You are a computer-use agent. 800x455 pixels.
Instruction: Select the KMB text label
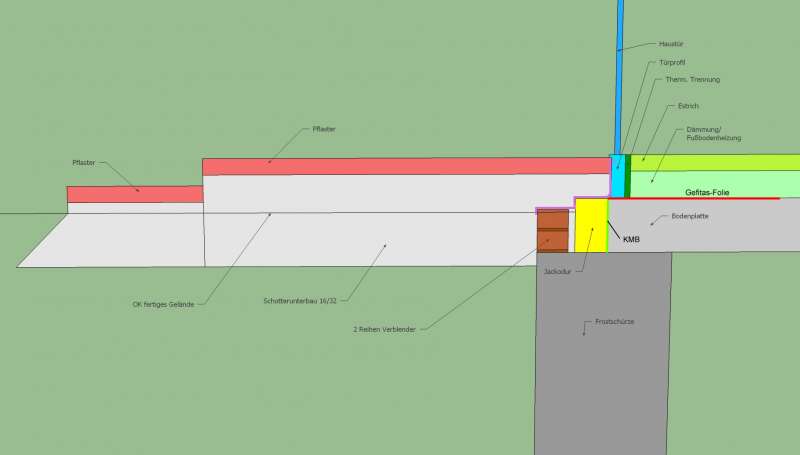(x=631, y=240)
